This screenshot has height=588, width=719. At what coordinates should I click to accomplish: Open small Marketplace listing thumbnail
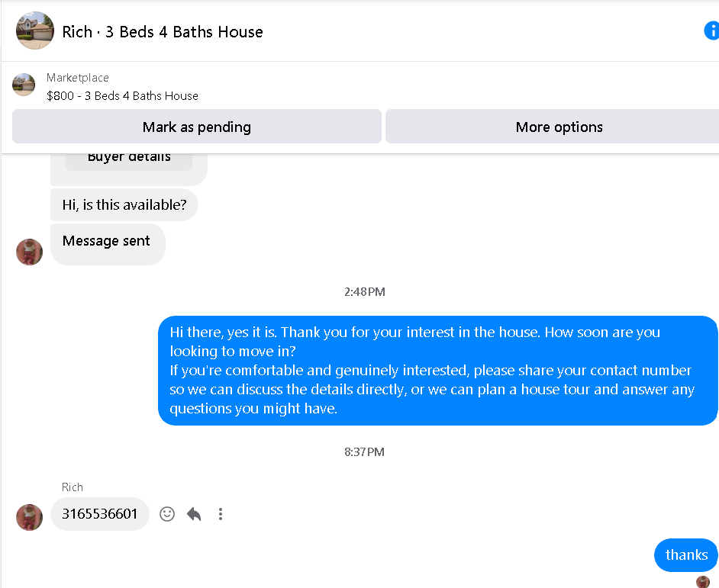click(x=24, y=85)
